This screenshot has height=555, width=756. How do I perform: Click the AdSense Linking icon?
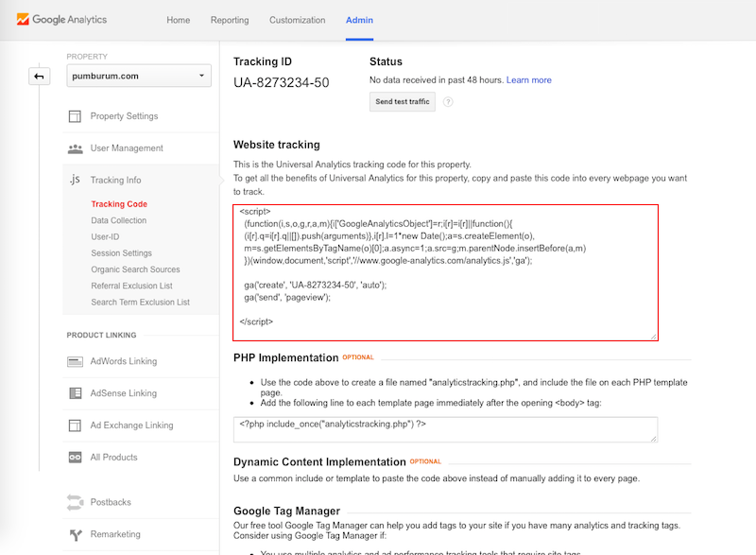point(75,393)
